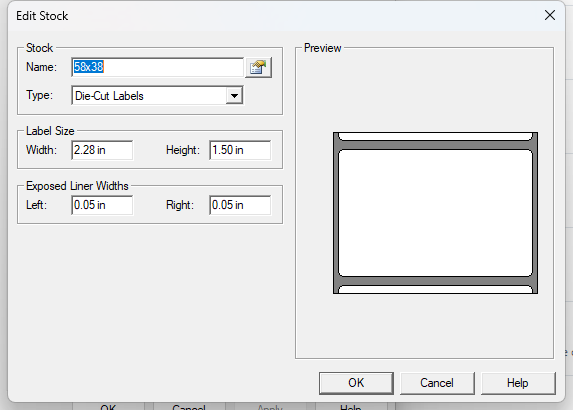Click the label Width field
The width and height of the screenshot is (573, 410).
click(x=102, y=150)
